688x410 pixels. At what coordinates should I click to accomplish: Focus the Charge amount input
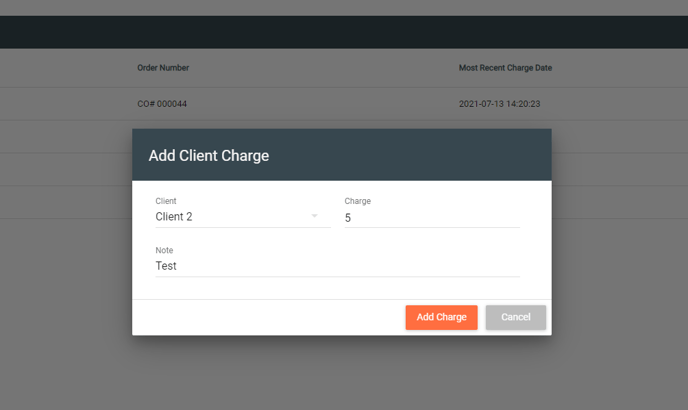(x=432, y=218)
